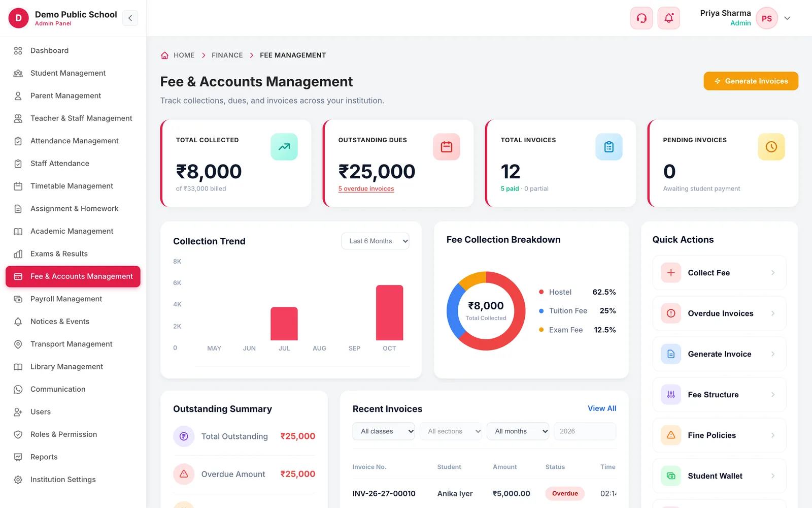Click the Hostel red legend dot

pos(542,292)
